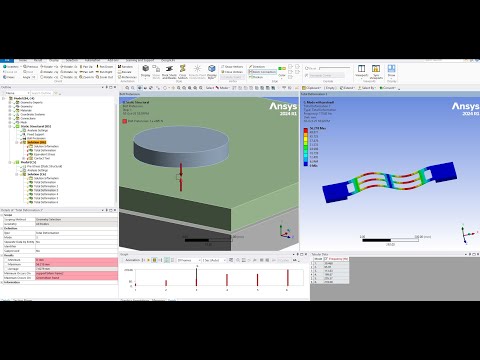Image resolution: width=480 pixels, height=360 pixels.
Task: Click the Maximum result value field
Action: pyautogui.click(x=76, y=264)
